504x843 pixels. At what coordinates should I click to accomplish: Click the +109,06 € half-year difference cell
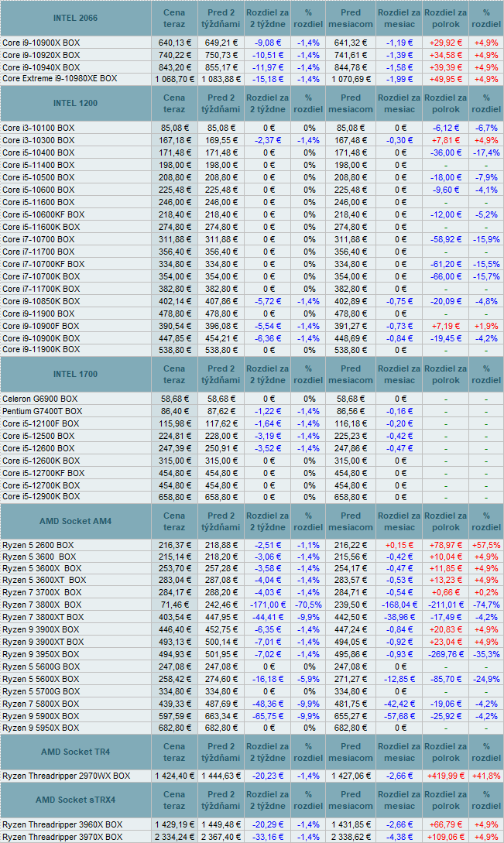445,837
